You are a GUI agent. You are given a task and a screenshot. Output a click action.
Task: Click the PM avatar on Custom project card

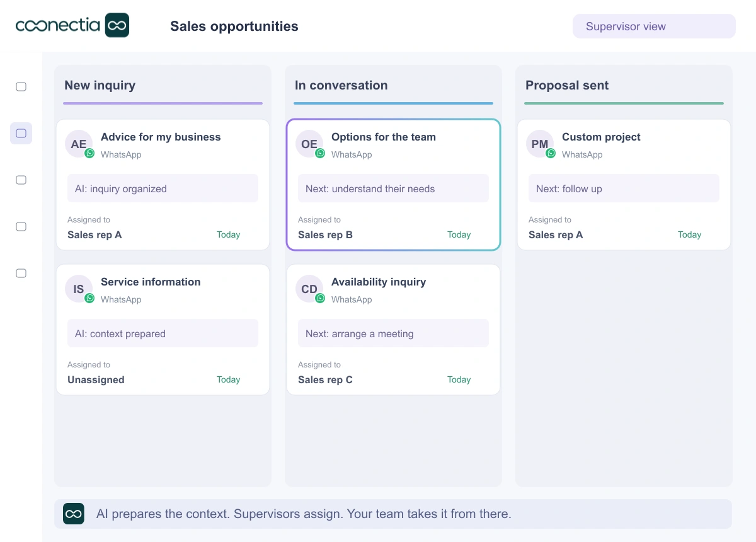540,144
